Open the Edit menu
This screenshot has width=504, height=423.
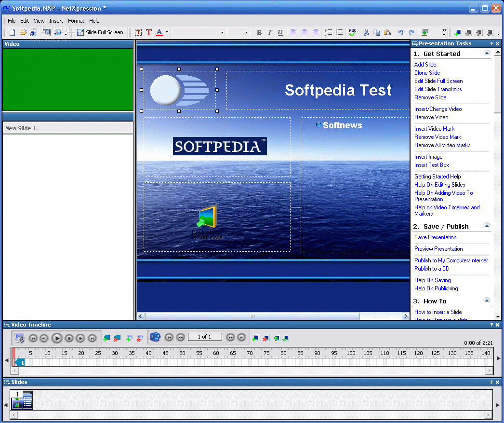(x=25, y=21)
